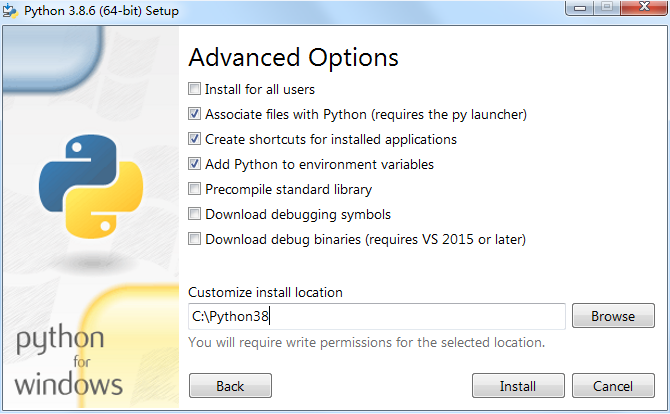Go Back to the previous setup page
The width and height of the screenshot is (670, 414).
pos(230,386)
